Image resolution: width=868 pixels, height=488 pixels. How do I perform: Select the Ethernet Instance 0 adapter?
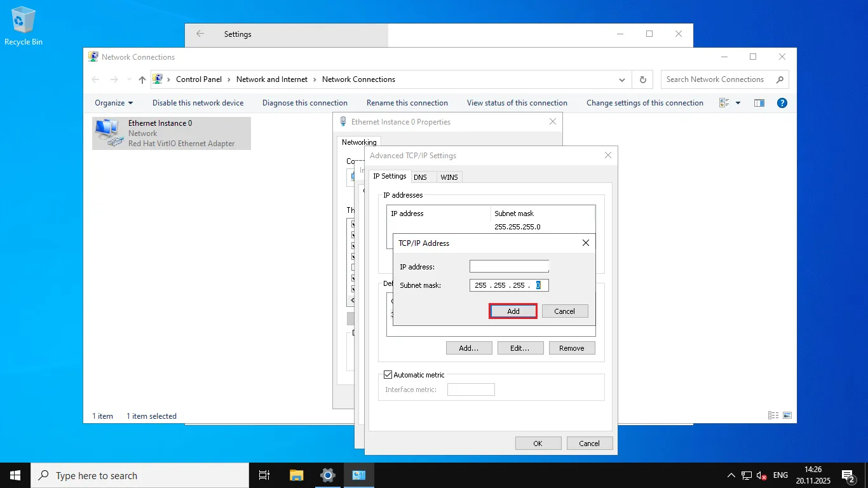point(172,133)
